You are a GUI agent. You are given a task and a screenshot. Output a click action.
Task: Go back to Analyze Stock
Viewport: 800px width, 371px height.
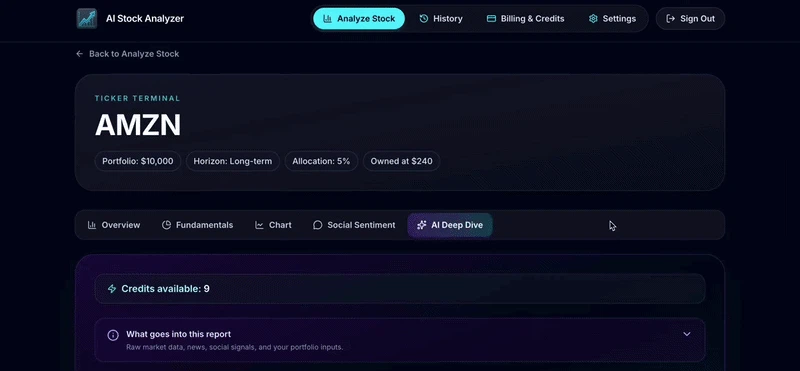pyautogui.click(x=128, y=54)
